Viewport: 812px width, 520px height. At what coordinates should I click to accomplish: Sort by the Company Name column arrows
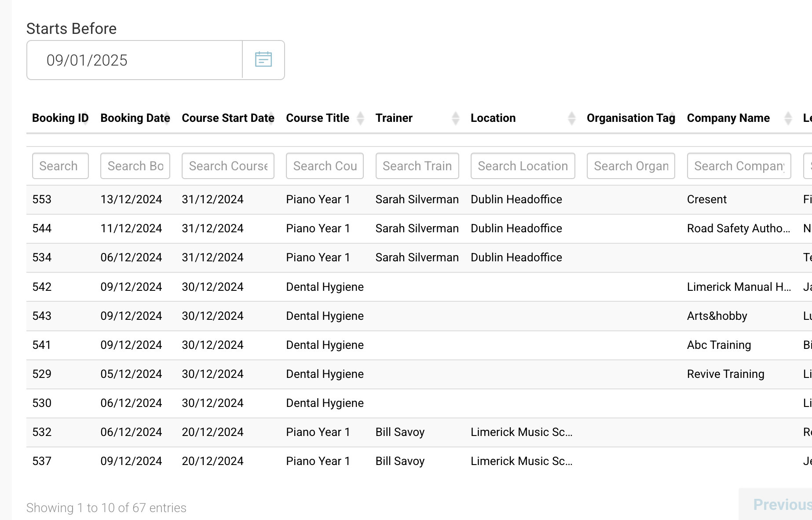click(x=788, y=118)
